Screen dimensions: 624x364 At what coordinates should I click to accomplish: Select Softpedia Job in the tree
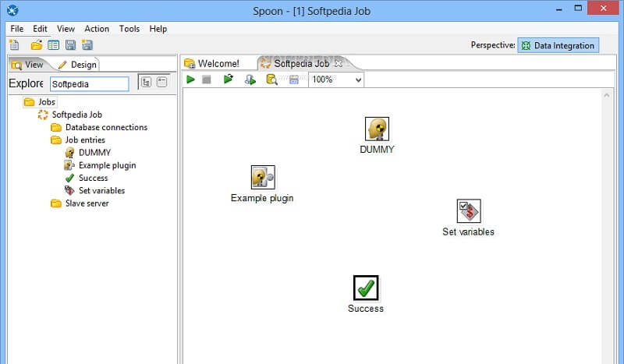70,115
